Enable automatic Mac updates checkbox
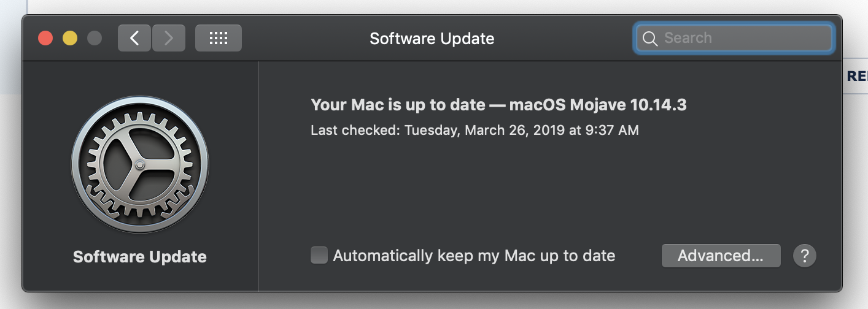Image resolution: width=868 pixels, height=309 pixels. (x=319, y=255)
